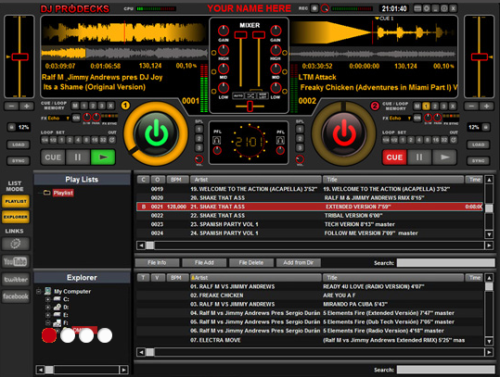Expand My Computer tree node
The image size is (500, 377).
tap(39, 291)
